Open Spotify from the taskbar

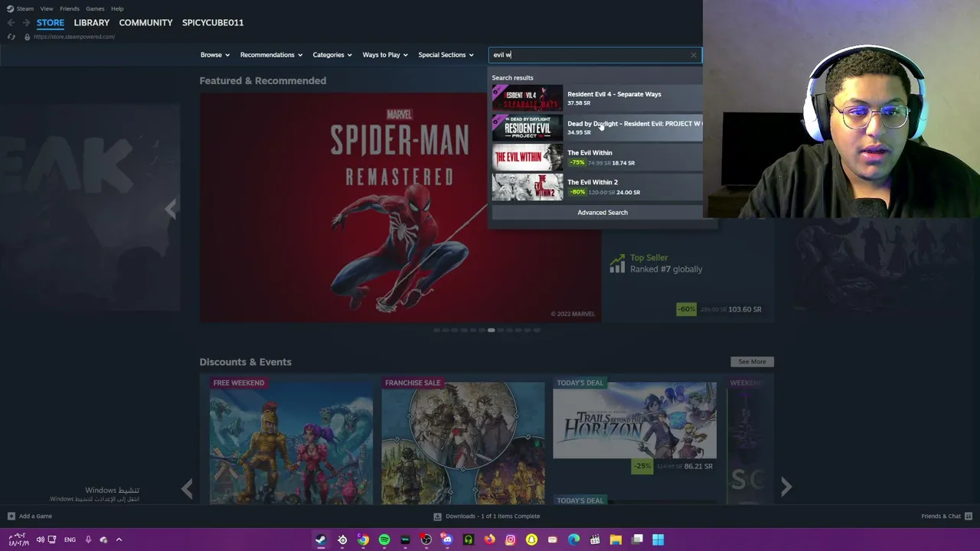point(384,540)
